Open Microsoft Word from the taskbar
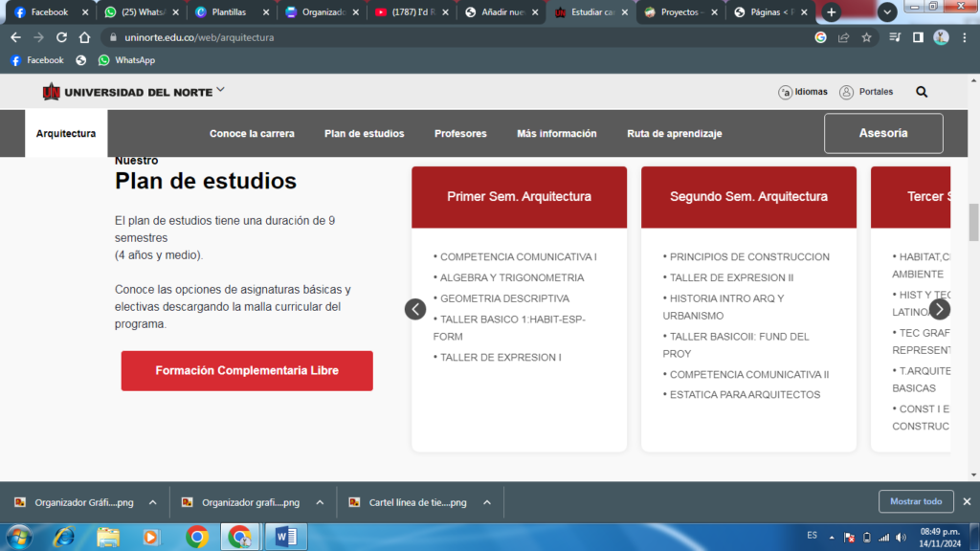Viewport: 980px width, 551px height. tap(286, 537)
